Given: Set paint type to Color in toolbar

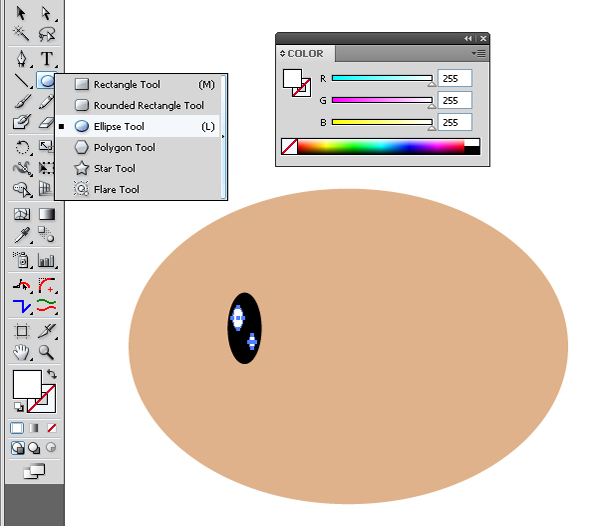Looking at the screenshot, I should 17,428.
